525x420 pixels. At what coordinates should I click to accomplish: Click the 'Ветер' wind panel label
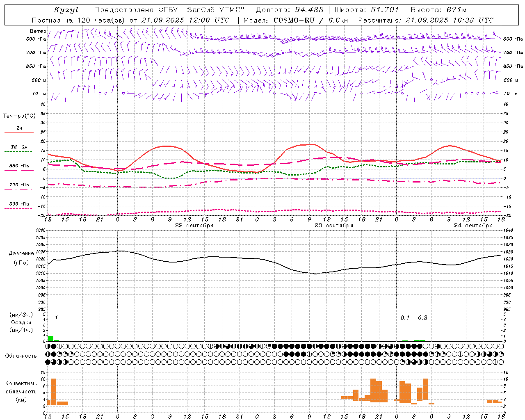38,31
